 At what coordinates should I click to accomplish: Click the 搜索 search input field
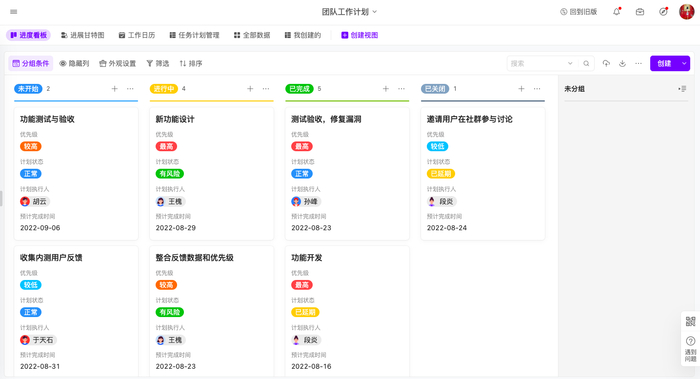coord(538,63)
